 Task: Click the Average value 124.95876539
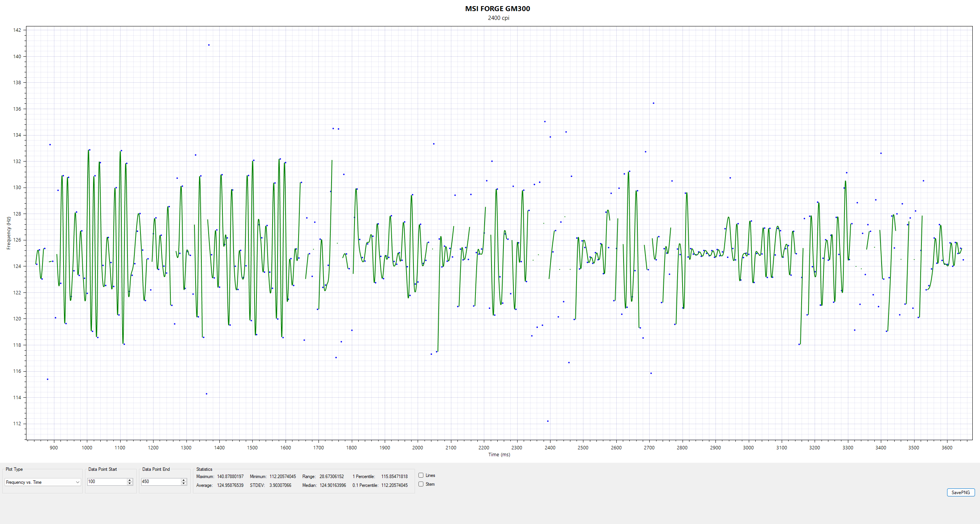(x=230, y=485)
